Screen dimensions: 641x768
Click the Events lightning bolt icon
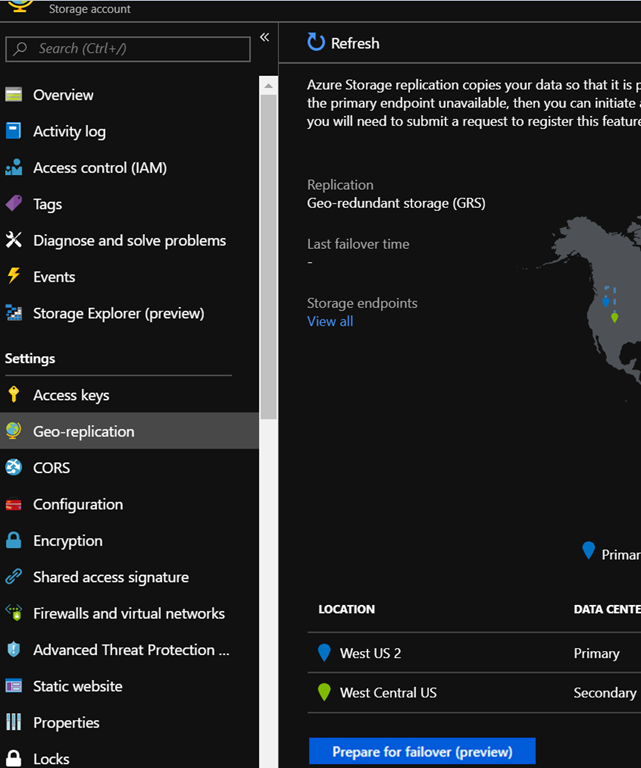(13, 277)
